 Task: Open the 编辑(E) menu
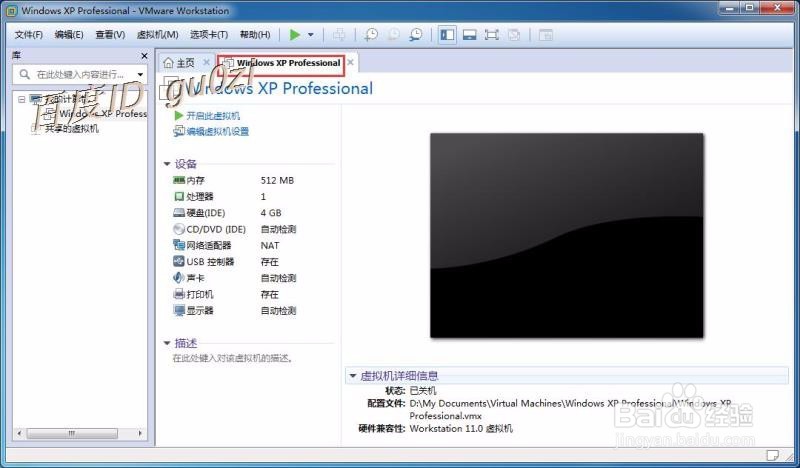click(x=69, y=35)
